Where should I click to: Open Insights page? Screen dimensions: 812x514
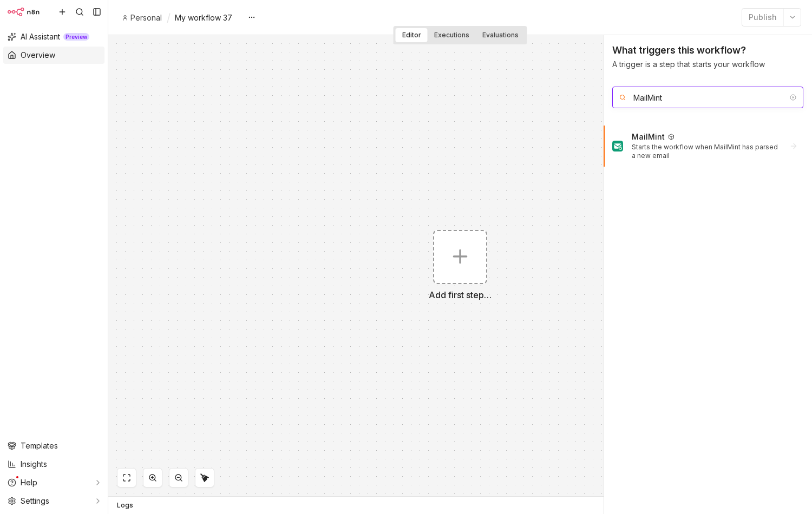54,464
